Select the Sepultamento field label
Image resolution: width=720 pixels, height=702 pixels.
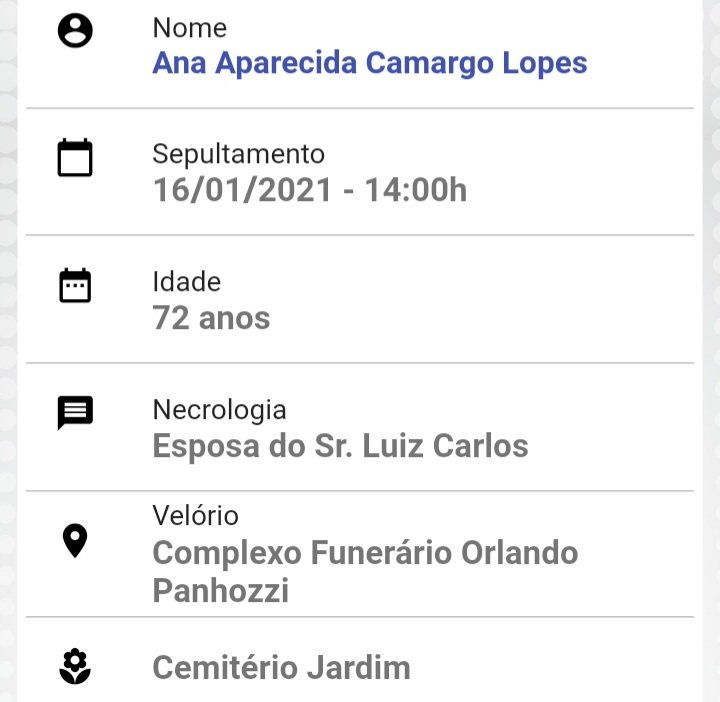coord(239,154)
